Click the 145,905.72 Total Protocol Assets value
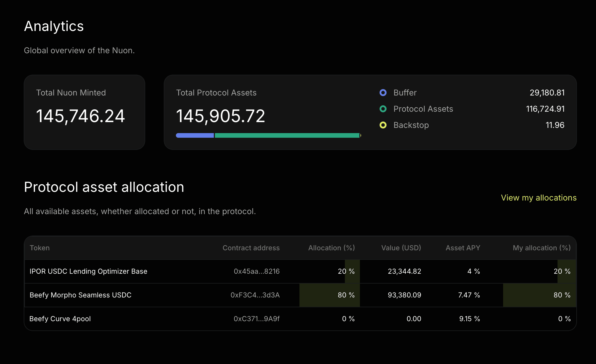The height and width of the screenshot is (364, 596). 220,116
